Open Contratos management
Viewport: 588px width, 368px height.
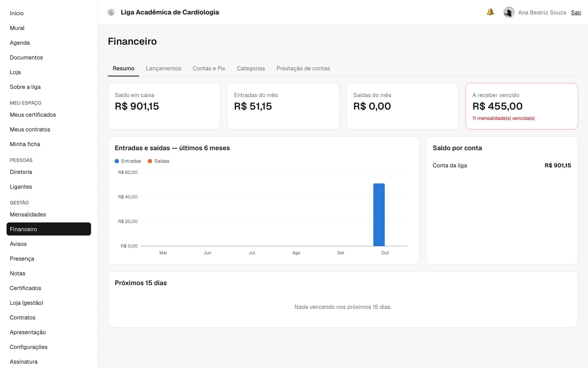pos(49,317)
